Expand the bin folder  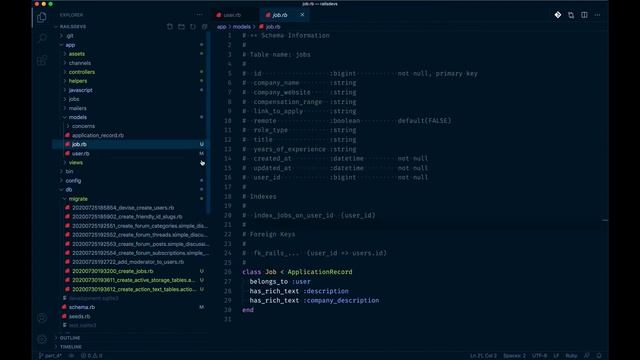coord(69,171)
